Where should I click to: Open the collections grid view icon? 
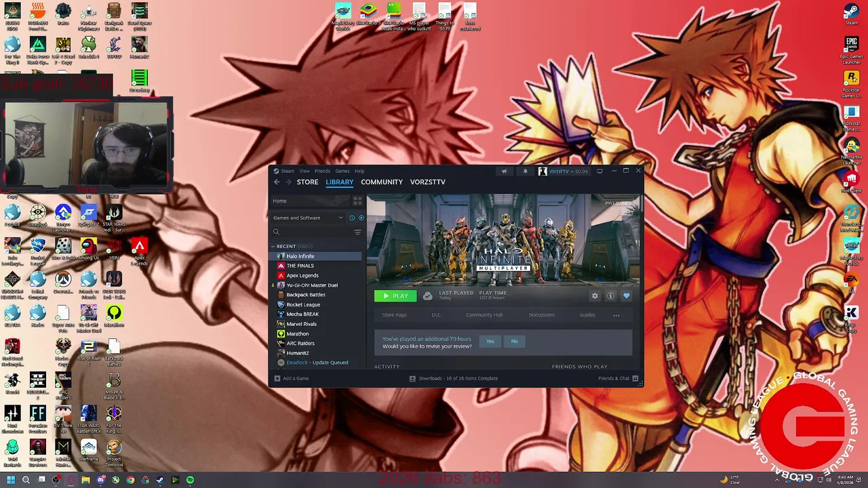[x=357, y=201]
